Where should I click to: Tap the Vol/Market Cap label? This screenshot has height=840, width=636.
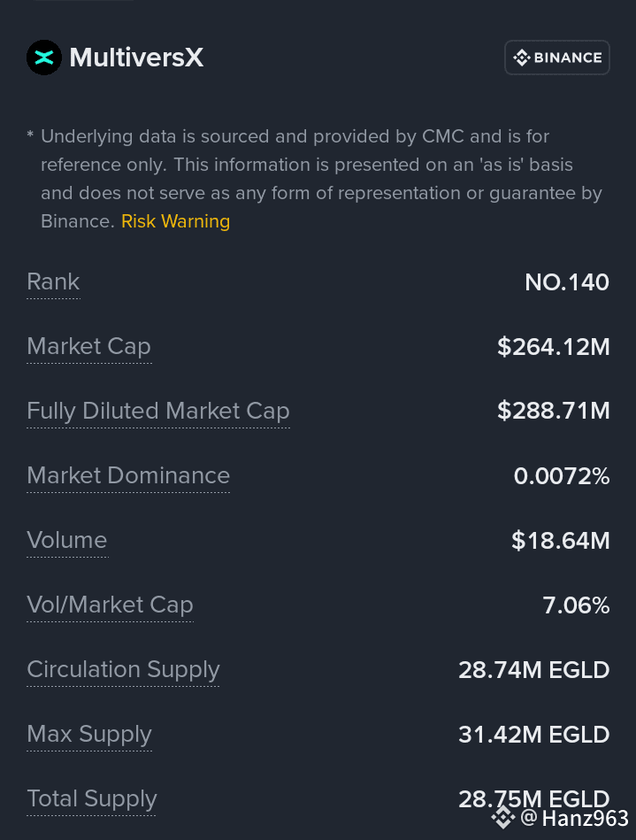click(x=110, y=605)
